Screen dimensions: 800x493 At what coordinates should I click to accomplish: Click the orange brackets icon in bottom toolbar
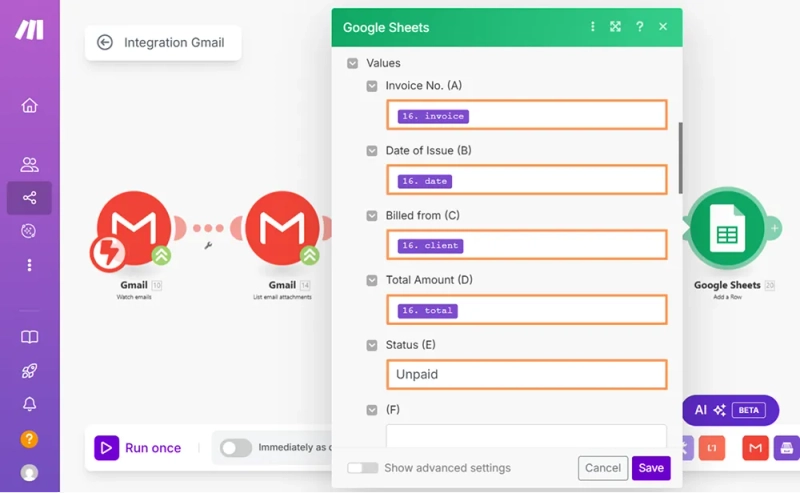[712, 448]
